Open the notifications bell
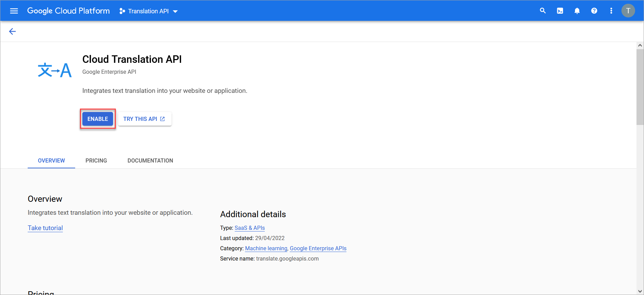644x295 pixels. [577, 11]
